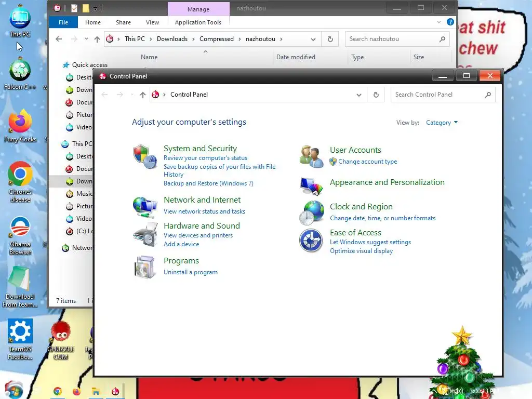Screen dimensions: 532x399
Task: Open the File tab in Explorer
Action: (x=63, y=22)
